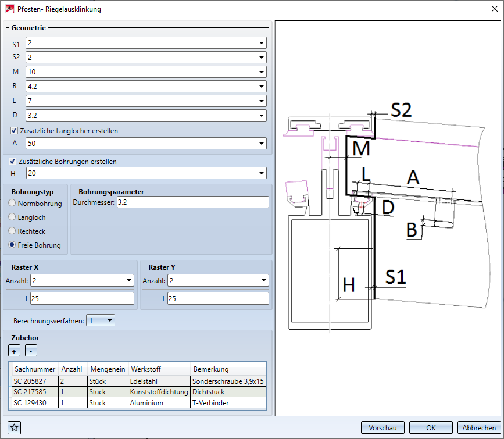Click the favorites star icon
The width and height of the screenshot is (504, 439).
pos(15,427)
